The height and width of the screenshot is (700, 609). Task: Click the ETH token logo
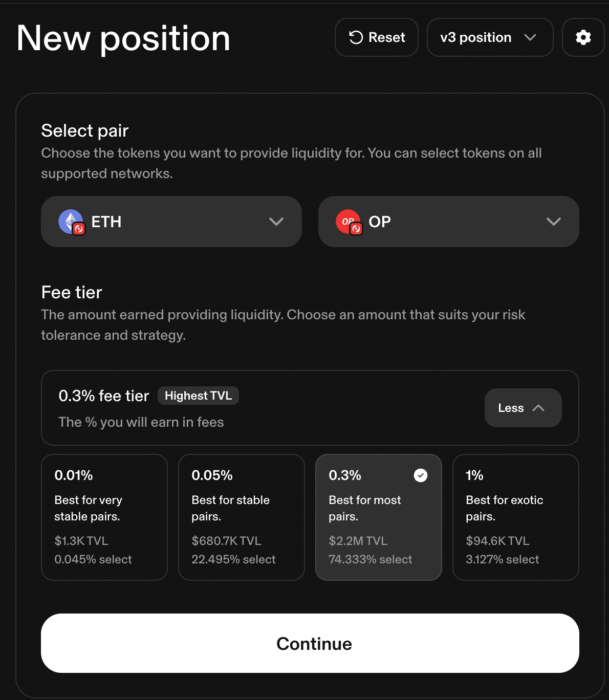click(71, 222)
